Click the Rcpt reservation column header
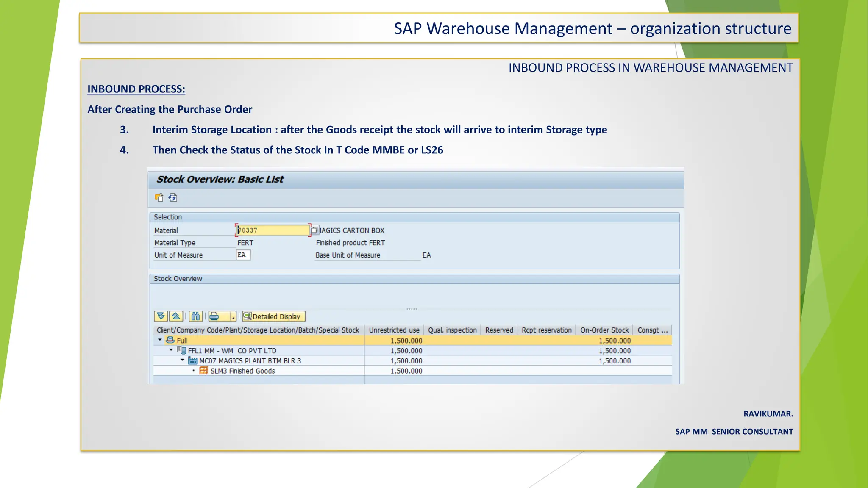 [546, 330]
